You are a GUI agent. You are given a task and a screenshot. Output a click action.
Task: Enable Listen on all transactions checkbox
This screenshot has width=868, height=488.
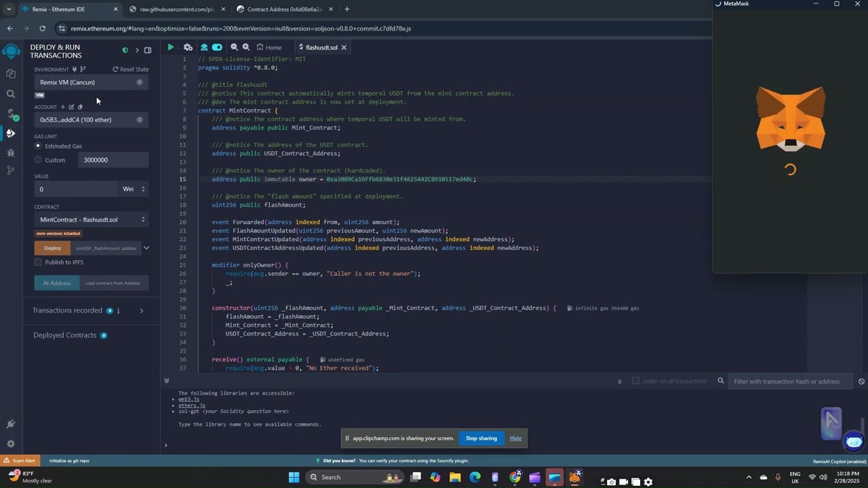click(x=635, y=381)
